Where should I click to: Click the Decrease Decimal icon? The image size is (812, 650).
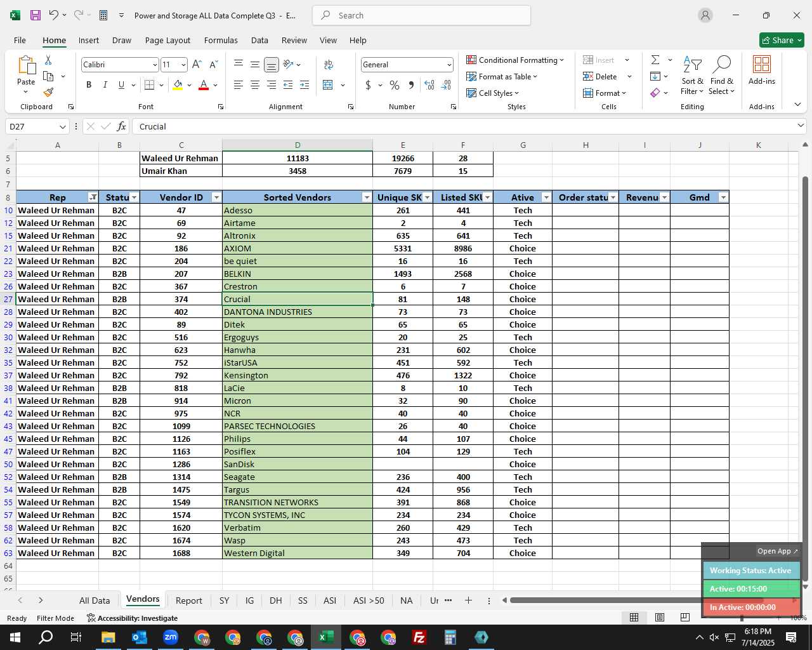[x=446, y=85]
